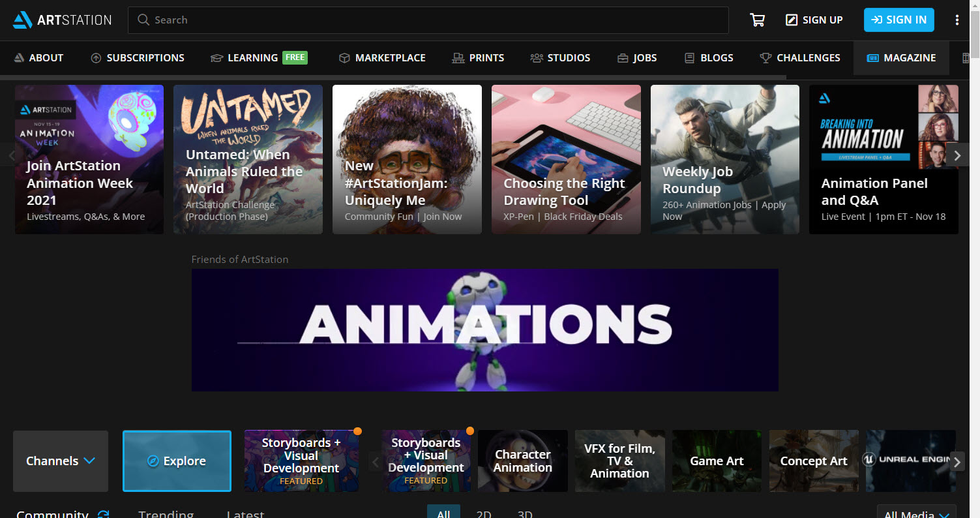
Task: Open Weekly Job Roundup card
Action: [x=725, y=159]
